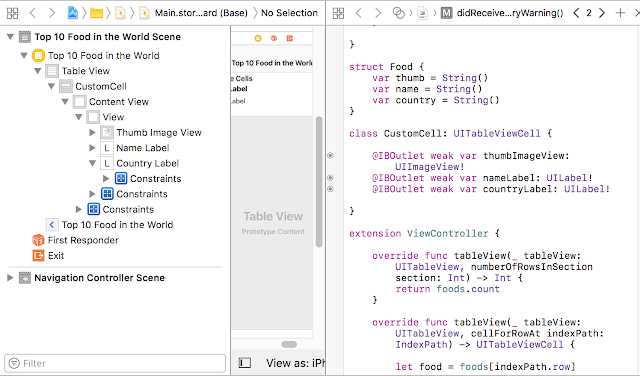Screen dimensions: 640x376
Task: Select First Responder in outline
Action: [x=83, y=240]
